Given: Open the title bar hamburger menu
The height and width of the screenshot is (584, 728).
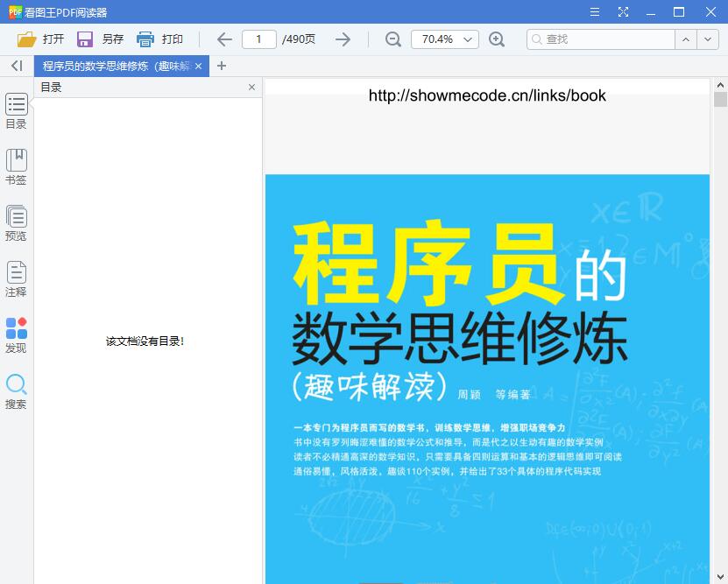Looking at the screenshot, I should point(595,12).
